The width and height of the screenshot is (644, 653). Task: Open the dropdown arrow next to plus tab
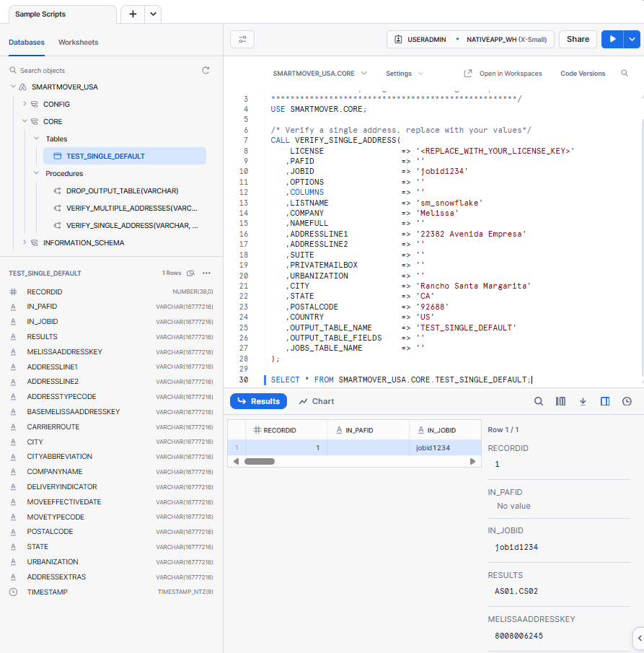(153, 14)
